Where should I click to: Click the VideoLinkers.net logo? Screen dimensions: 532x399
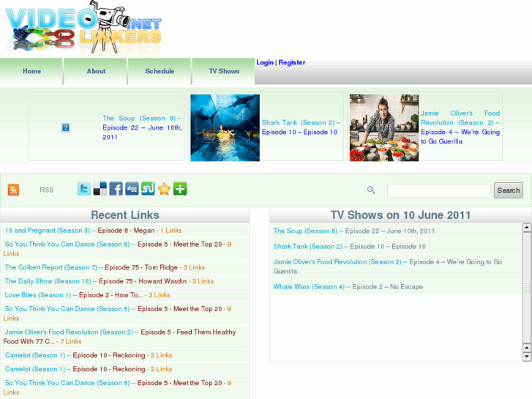coord(83,29)
